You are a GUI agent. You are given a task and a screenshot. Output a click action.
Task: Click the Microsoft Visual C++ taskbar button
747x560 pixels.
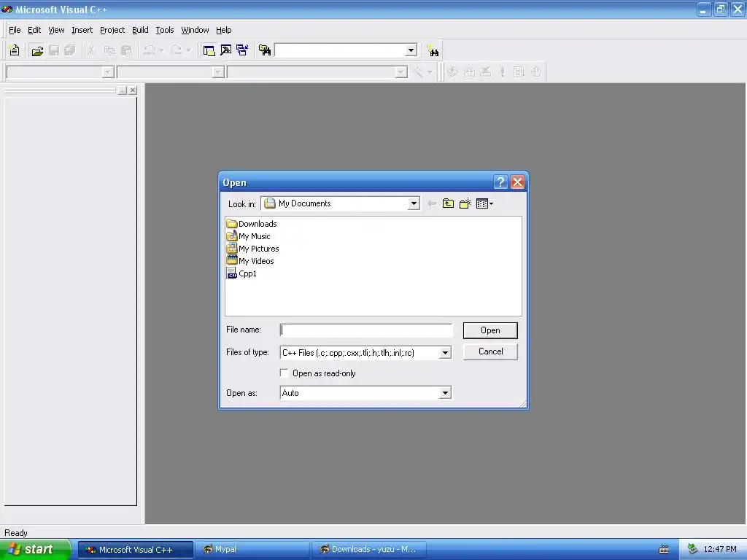pos(136,550)
